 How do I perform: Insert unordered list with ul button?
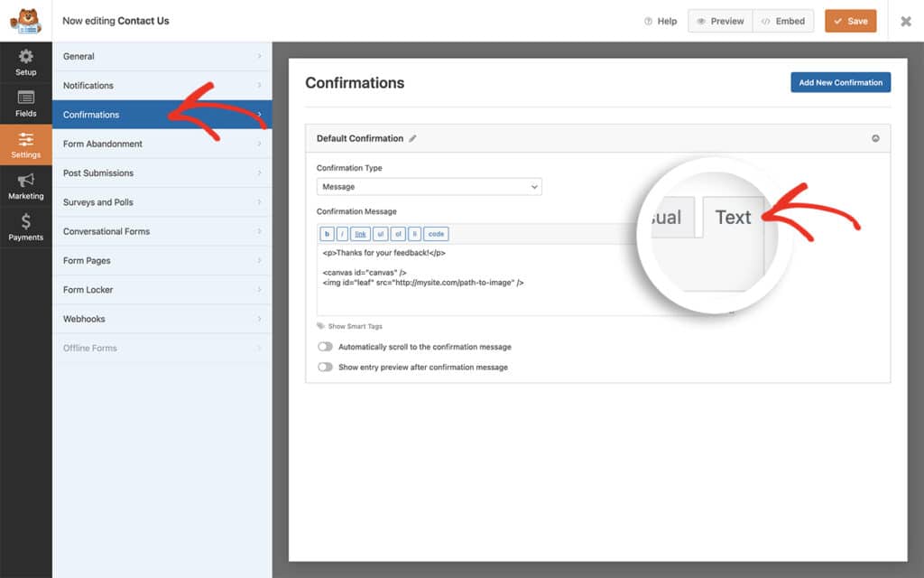click(x=380, y=234)
